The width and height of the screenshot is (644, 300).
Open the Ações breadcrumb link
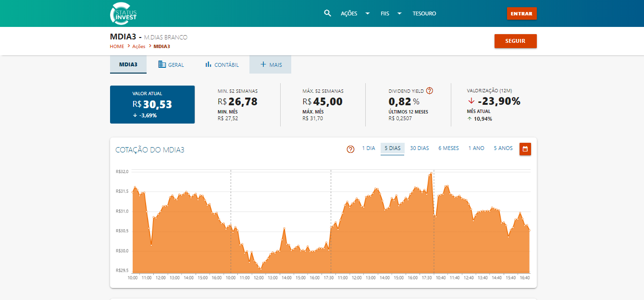click(x=138, y=47)
